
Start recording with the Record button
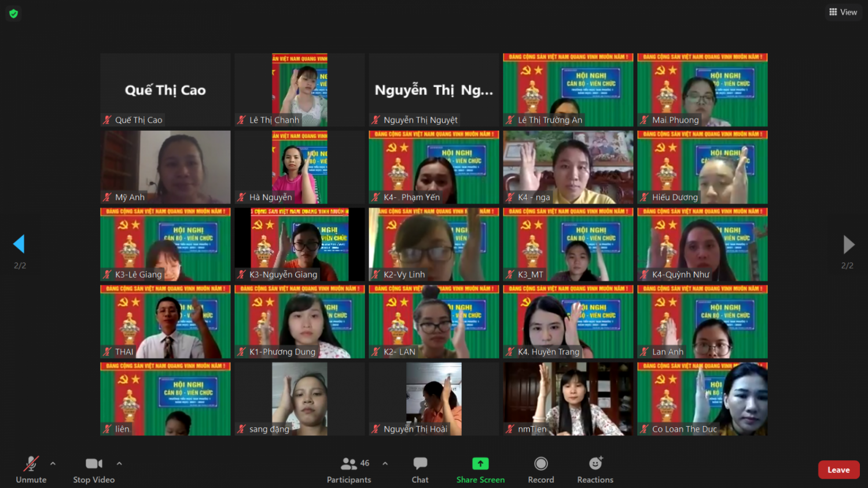coord(540,469)
